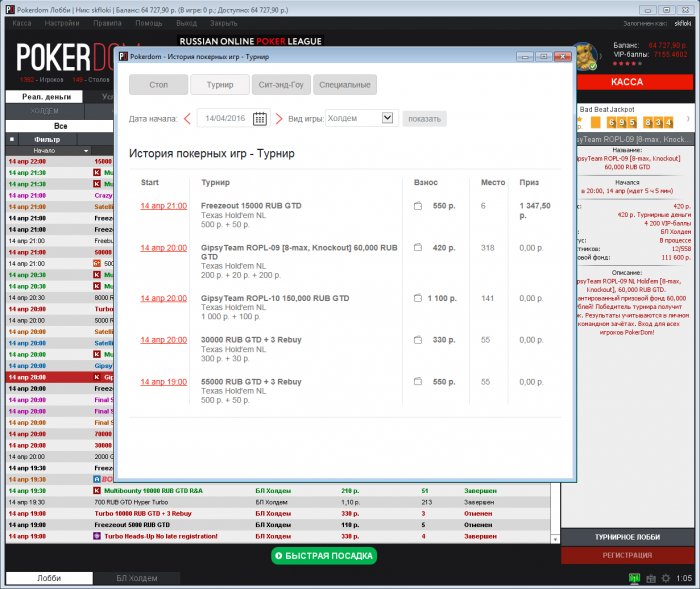Click the Приз column header

click(x=529, y=182)
